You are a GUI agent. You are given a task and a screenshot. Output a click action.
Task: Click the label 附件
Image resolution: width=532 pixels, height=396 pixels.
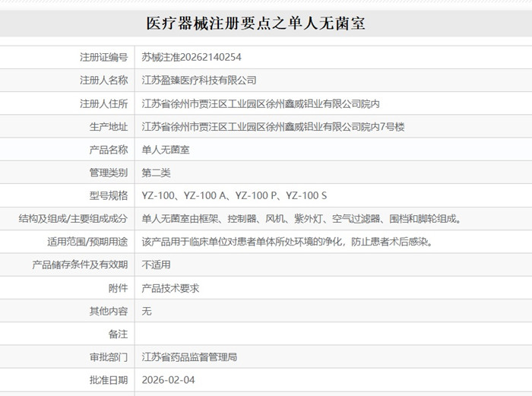click(118, 288)
